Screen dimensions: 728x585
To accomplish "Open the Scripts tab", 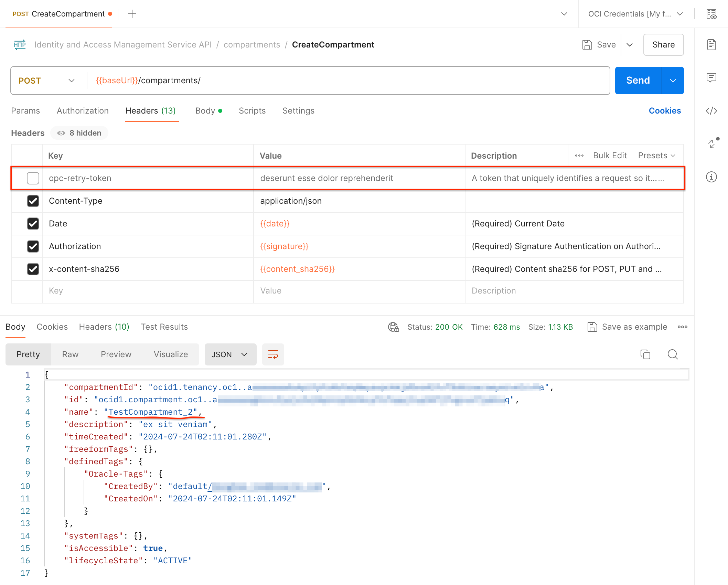I will [x=252, y=111].
